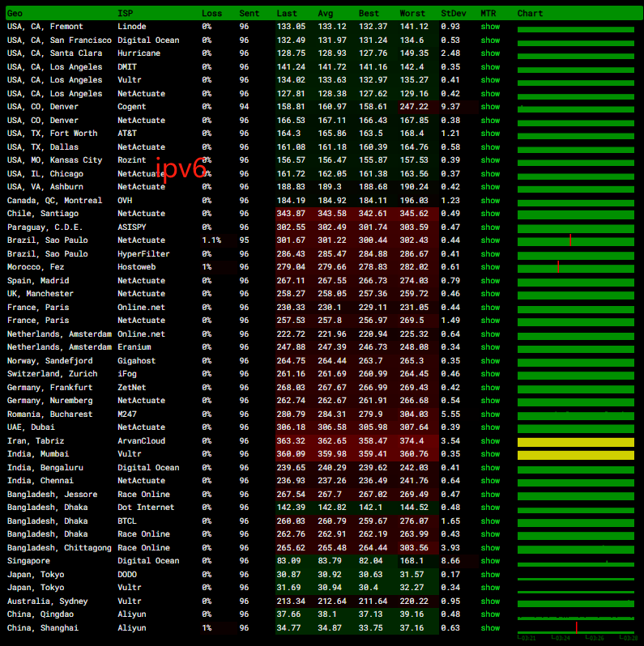Image resolution: width=644 pixels, height=646 pixels.
Task: Click yellow chart bar for Iran Tabriz
Action: [576, 442]
